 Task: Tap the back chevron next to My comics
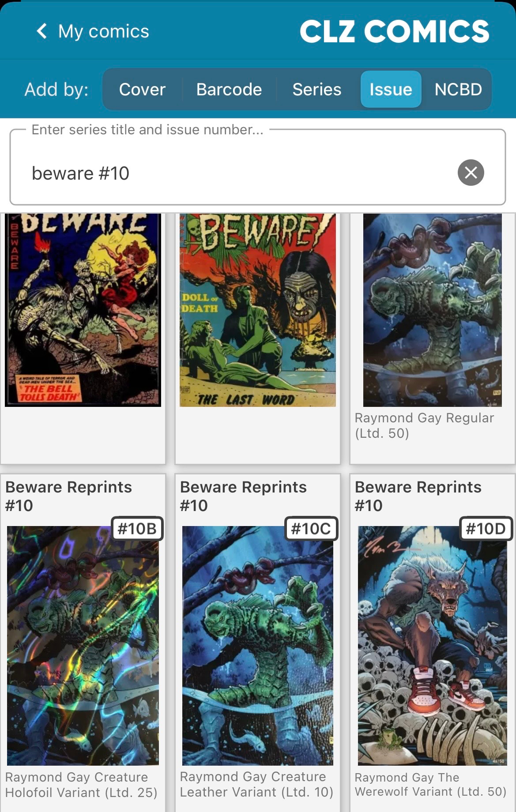[42, 31]
